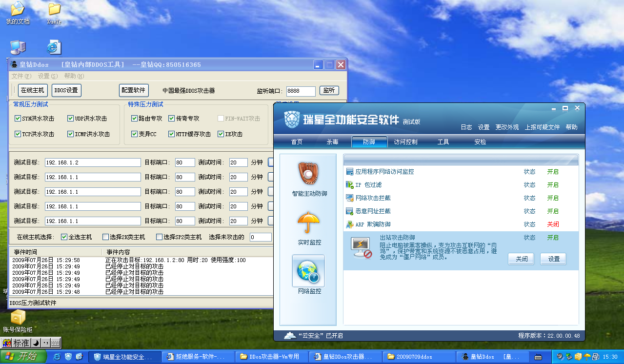Uncheck the 传奇专攻 checkbox

click(x=172, y=119)
